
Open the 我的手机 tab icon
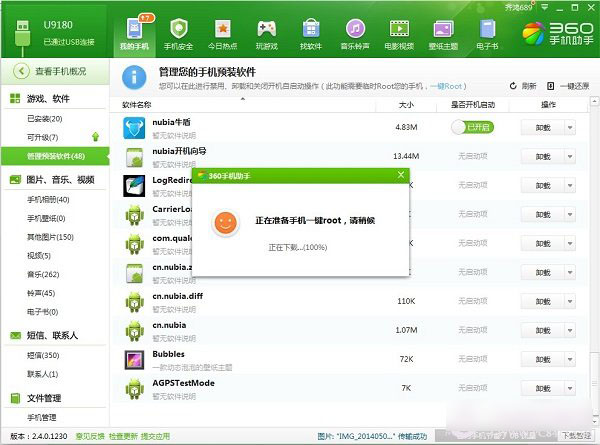[134, 28]
